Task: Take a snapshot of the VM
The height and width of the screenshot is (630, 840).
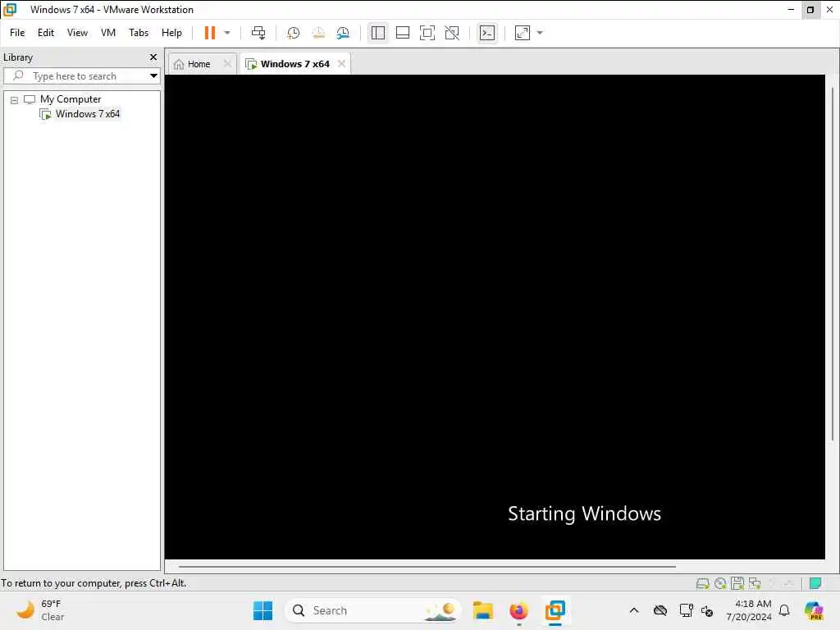Action: [x=293, y=33]
